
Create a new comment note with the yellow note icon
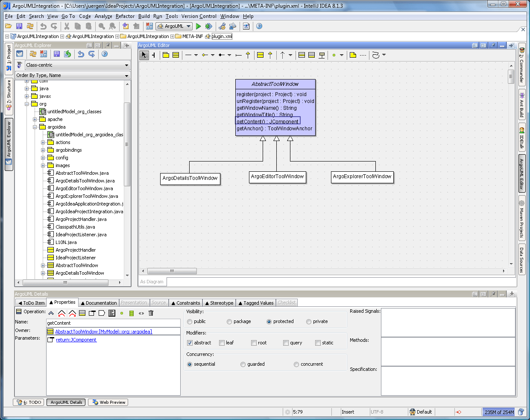coord(353,55)
